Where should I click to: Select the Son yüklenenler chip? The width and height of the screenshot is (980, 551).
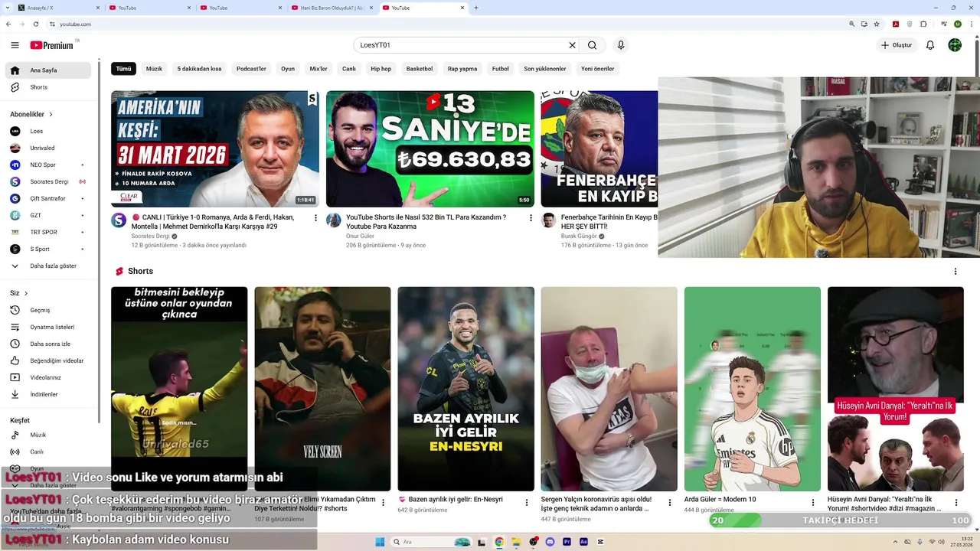pyautogui.click(x=545, y=69)
